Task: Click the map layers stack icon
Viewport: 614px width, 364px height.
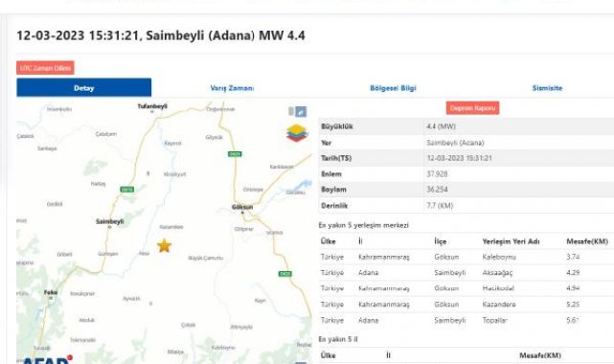Action: pyautogui.click(x=297, y=133)
